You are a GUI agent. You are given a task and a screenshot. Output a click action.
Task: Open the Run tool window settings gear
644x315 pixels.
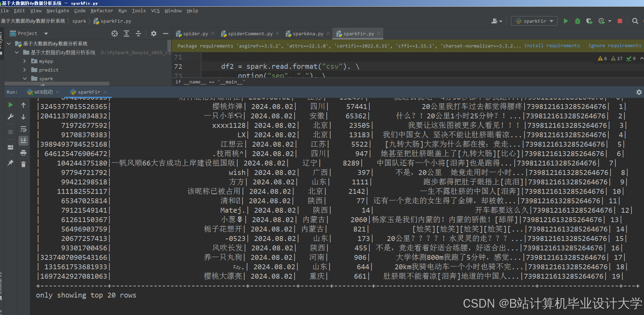click(x=639, y=92)
